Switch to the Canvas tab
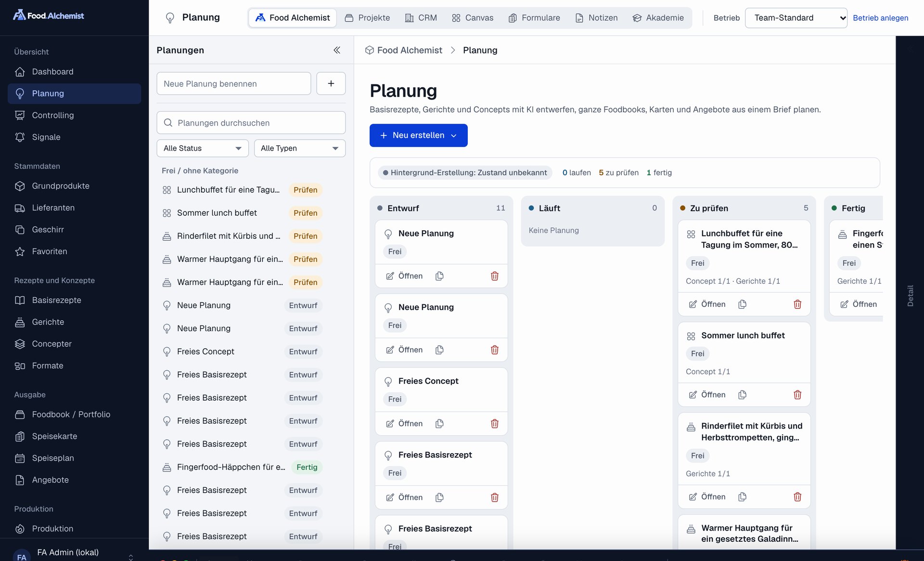Viewport: 924px width, 561px height. coord(472,18)
